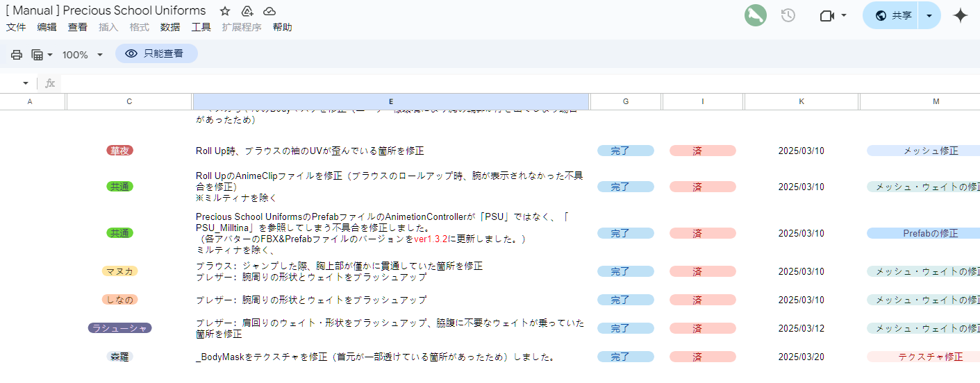Select the 済 chip in 森羅 row
The height and width of the screenshot is (383, 980).
coord(703,357)
